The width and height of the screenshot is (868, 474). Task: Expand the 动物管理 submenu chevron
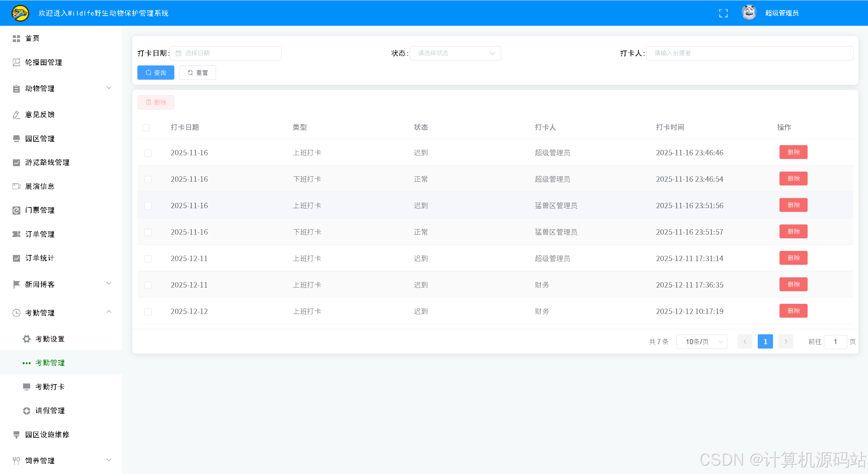[x=109, y=88]
